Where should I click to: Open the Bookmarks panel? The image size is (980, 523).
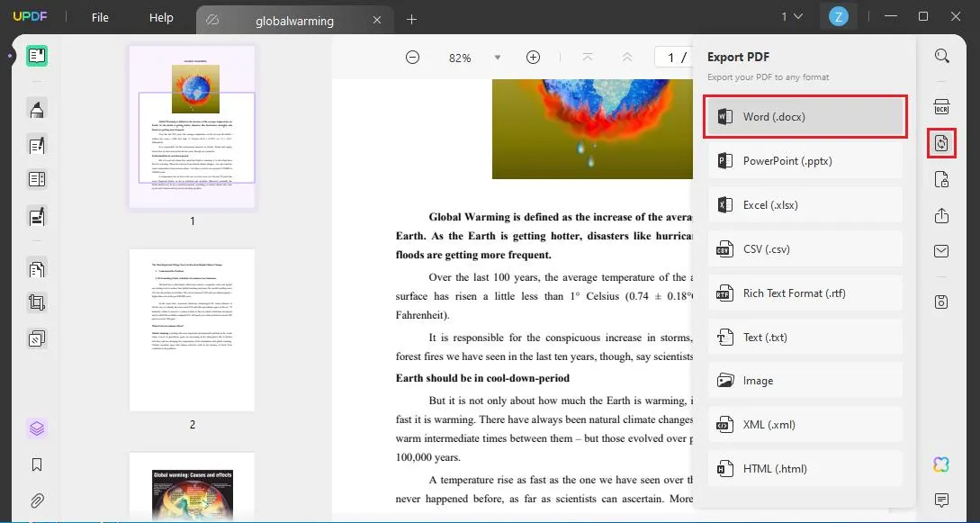(x=37, y=464)
